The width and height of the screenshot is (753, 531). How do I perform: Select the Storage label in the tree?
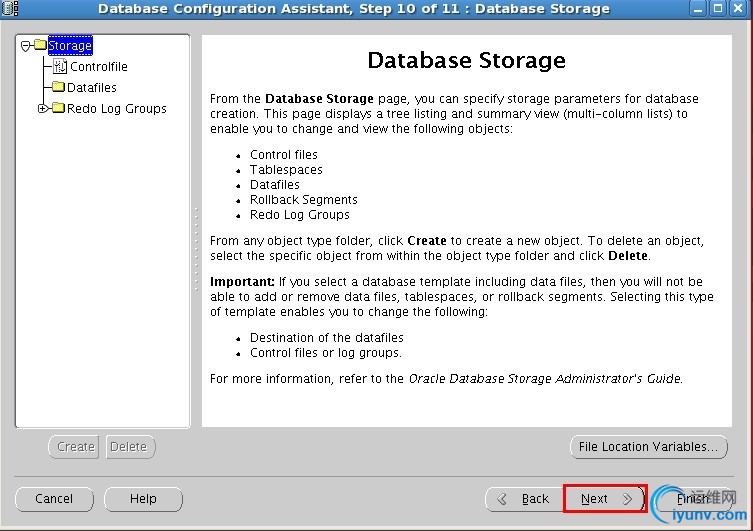(x=70, y=46)
